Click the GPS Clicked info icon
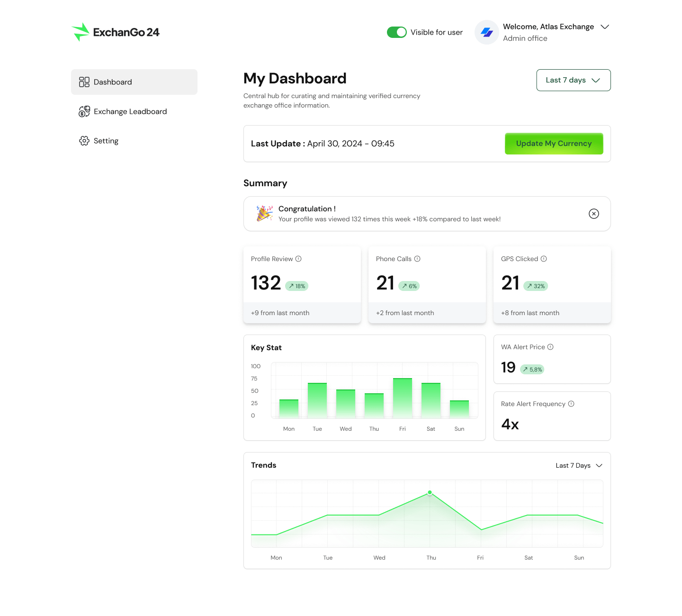 544,259
